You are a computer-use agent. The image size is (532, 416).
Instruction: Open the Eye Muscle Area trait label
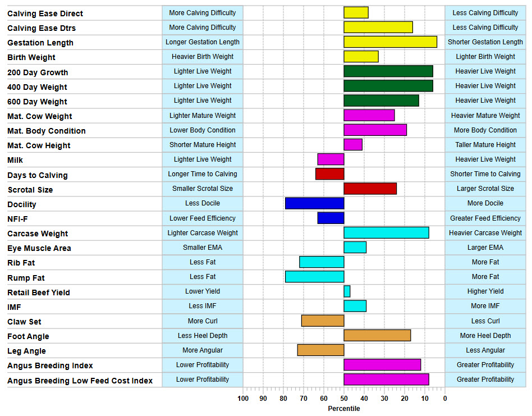tap(39, 248)
